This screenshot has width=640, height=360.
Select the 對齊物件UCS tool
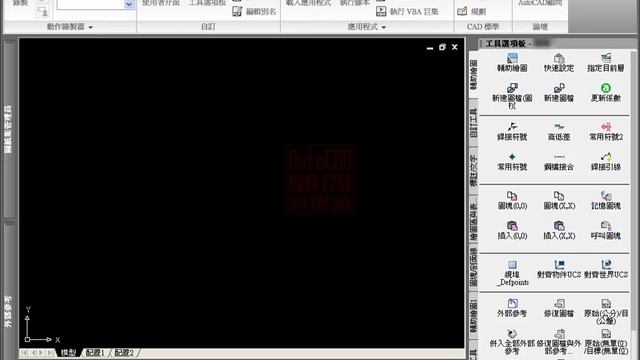tap(559, 269)
